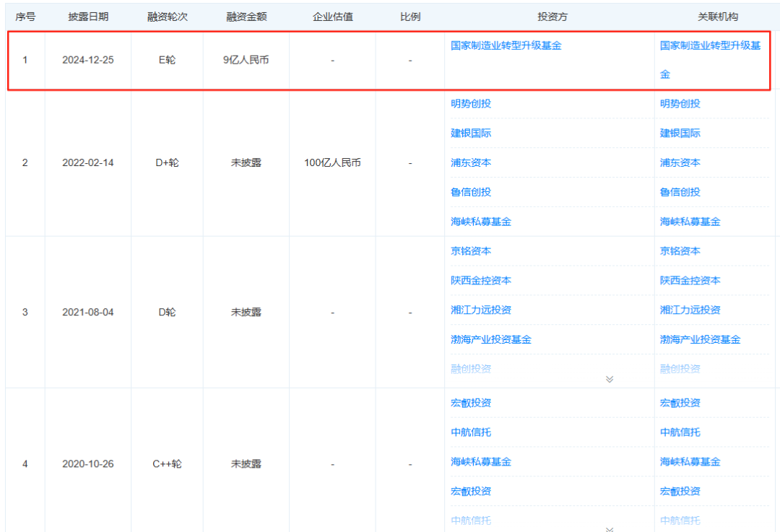Open 陕西金控资本 link under 关联机构

point(690,280)
